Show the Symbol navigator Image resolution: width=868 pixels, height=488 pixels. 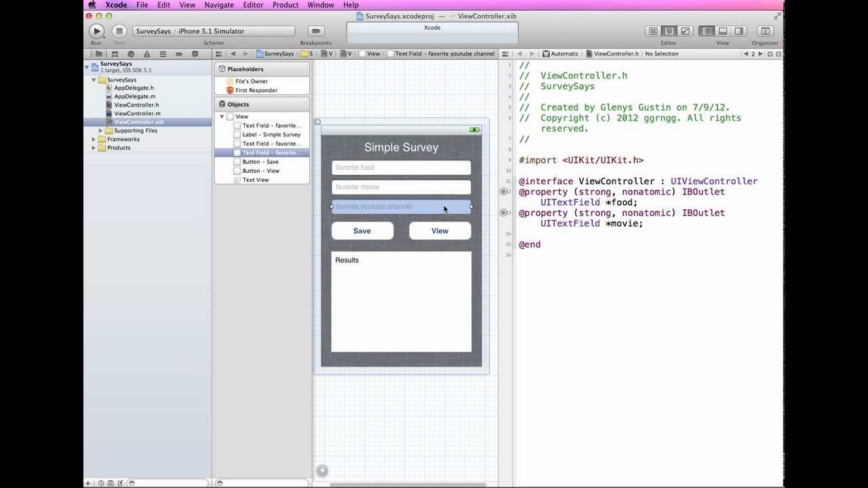pyautogui.click(x=115, y=54)
